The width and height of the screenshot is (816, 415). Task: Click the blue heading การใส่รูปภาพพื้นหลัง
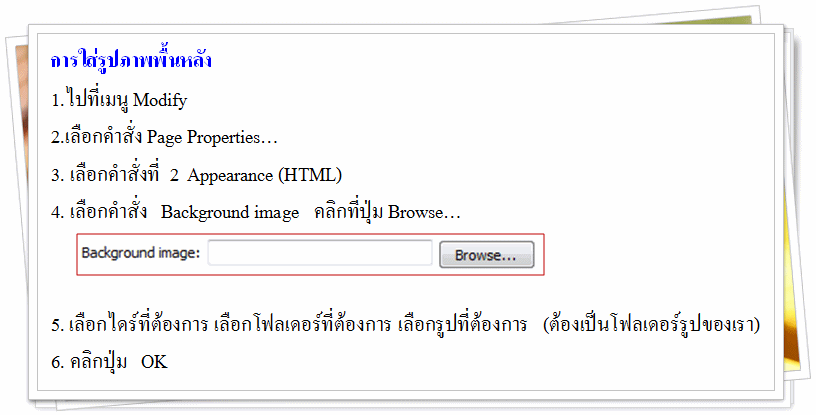(131, 60)
